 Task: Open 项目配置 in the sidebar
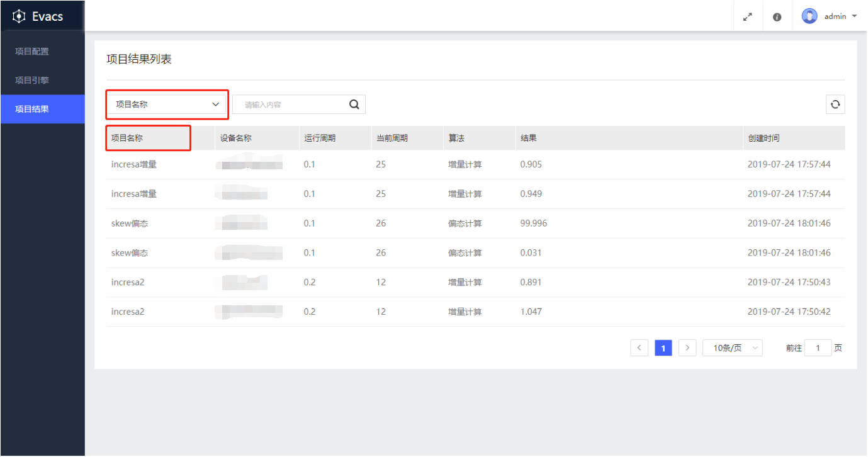pos(32,52)
